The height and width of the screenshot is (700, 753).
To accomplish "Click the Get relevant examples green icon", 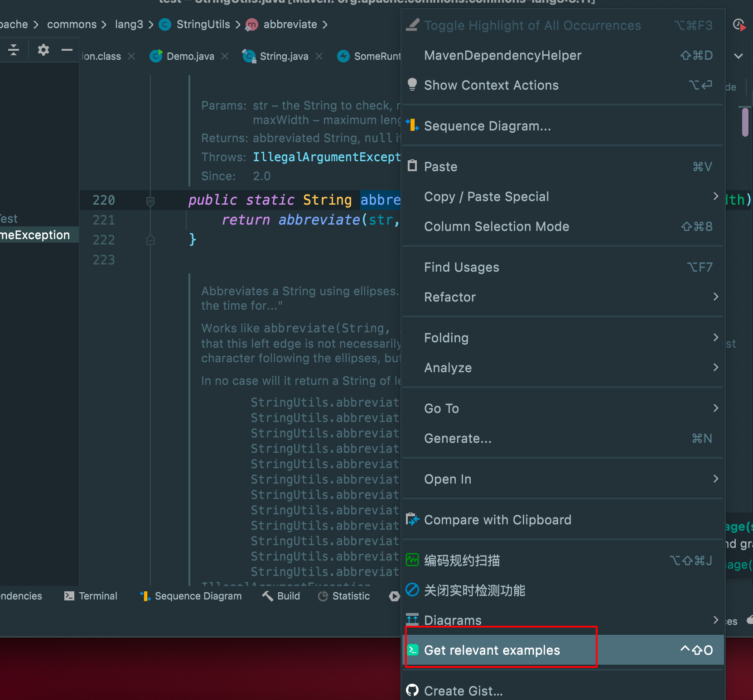I will click(413, 650).
